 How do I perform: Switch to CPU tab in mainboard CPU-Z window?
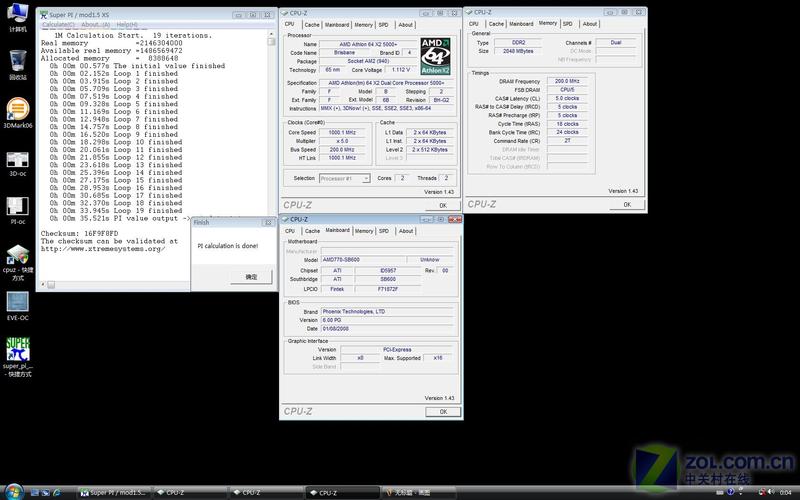[290, 231]
